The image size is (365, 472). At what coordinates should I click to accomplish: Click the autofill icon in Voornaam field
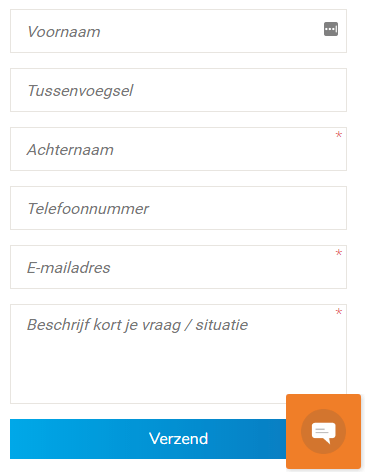point(331,29)
